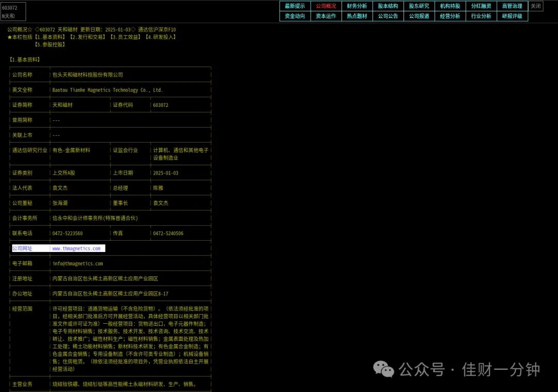
Task: Click the 注册地址 row label
Action: pos(22,278)
